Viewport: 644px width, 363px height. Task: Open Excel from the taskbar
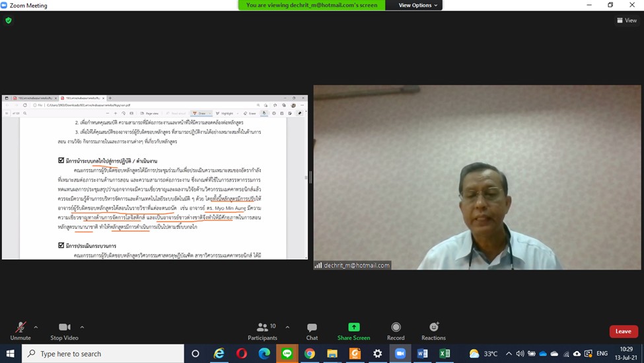(445, 354)
